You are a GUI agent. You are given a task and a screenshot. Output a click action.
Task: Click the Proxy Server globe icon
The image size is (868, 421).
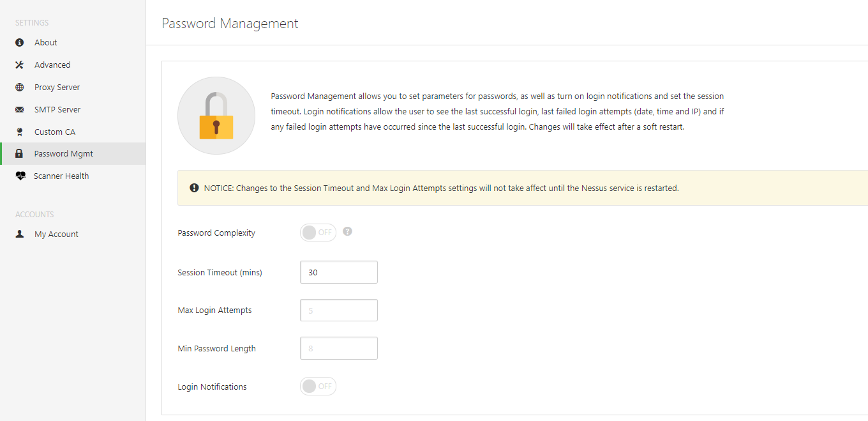click(x=19, y=87)
